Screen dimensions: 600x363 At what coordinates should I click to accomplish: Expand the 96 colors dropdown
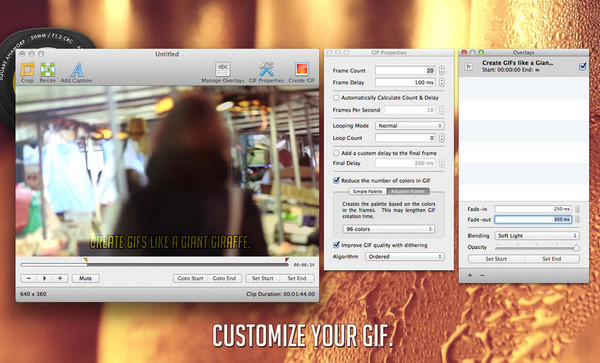point(388,229)
